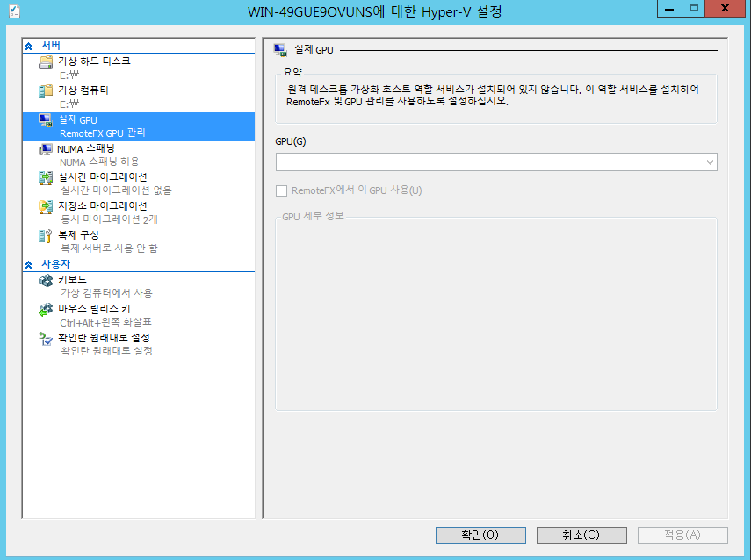The width and height of the screenshot is (751, 560).
Task: Click the 복제 구성 icon
Action: click(46, 236)
